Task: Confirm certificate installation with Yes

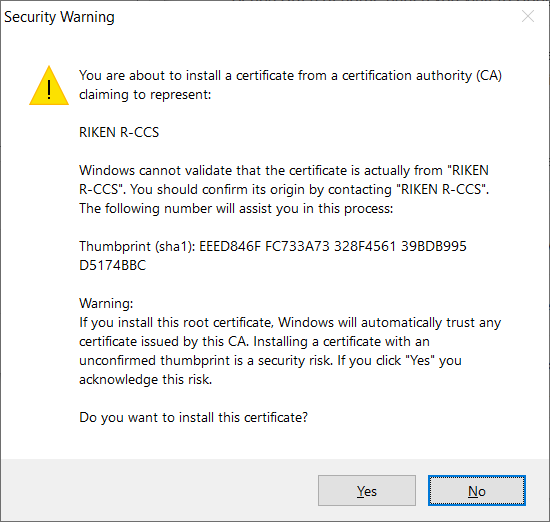Action: coord(367,491)
